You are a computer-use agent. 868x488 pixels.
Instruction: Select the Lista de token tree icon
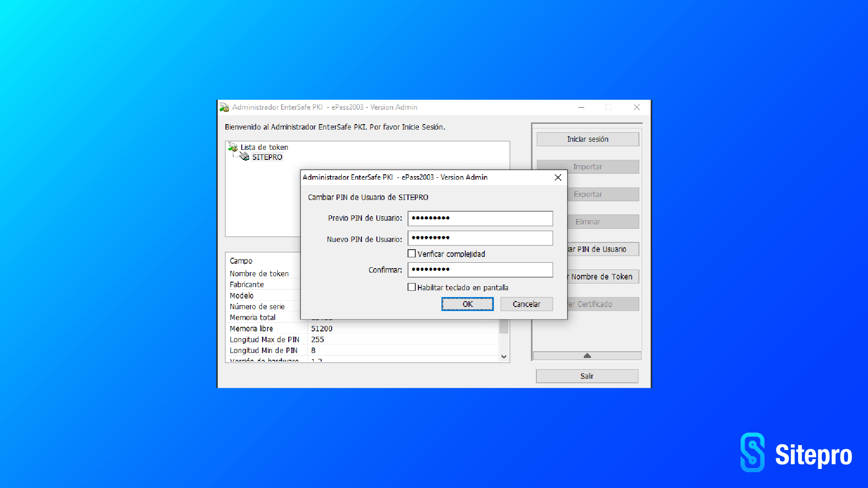tap(233, 147)
